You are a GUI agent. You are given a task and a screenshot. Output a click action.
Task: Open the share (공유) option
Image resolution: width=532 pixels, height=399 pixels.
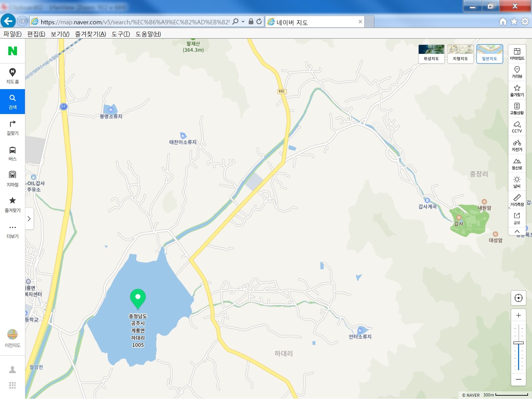click(517, 218)
